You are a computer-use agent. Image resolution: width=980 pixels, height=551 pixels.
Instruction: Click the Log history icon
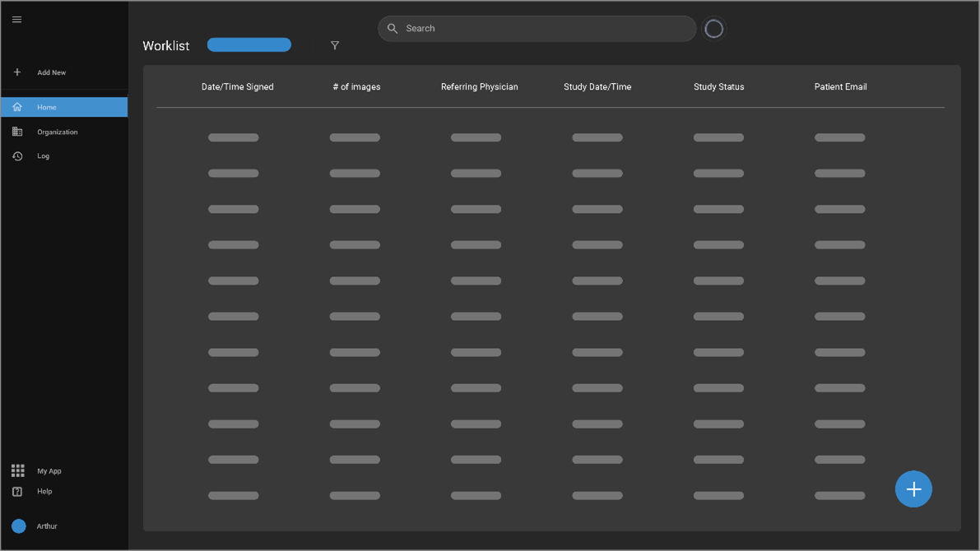[17, 156]
